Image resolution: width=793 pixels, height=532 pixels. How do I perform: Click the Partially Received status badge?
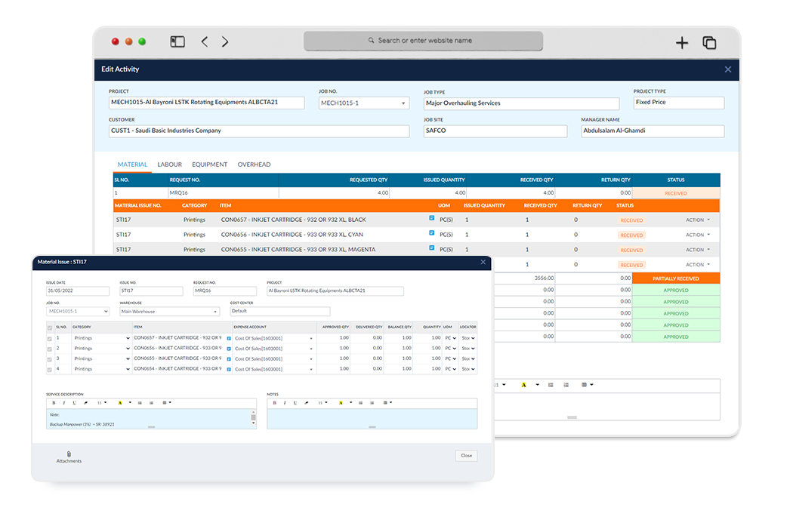tap(675, 278)
